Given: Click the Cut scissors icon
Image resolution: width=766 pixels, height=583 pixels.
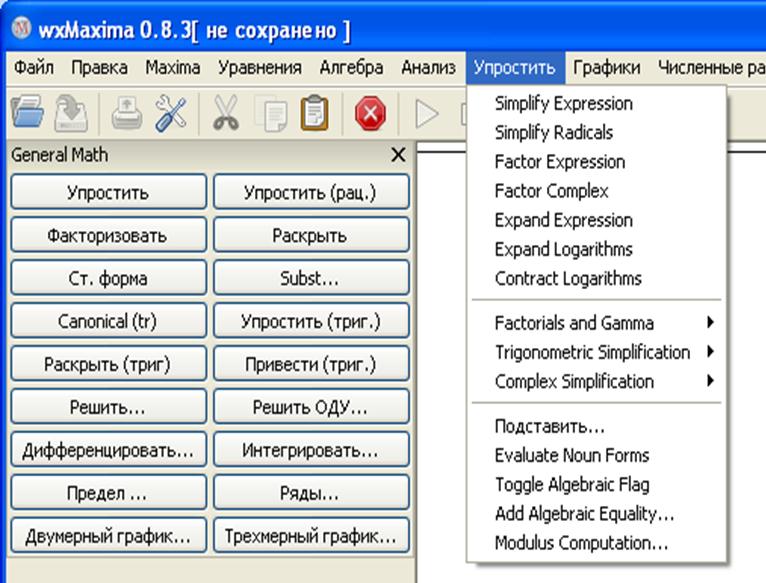Looking at the screenshot, I should pyautogui.click(x=226, y=113).
